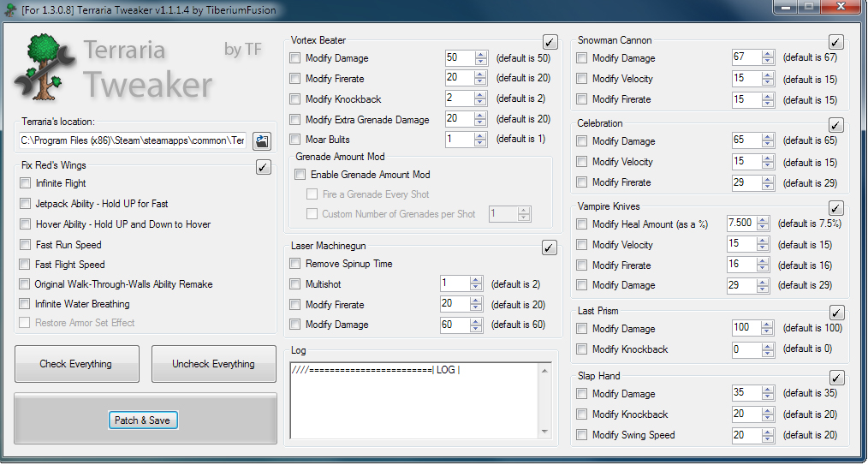This screenshot has width=868, height=465.
Task: Decrease Vortex Beater firerate with down arrow
Action: coord(480,82)
